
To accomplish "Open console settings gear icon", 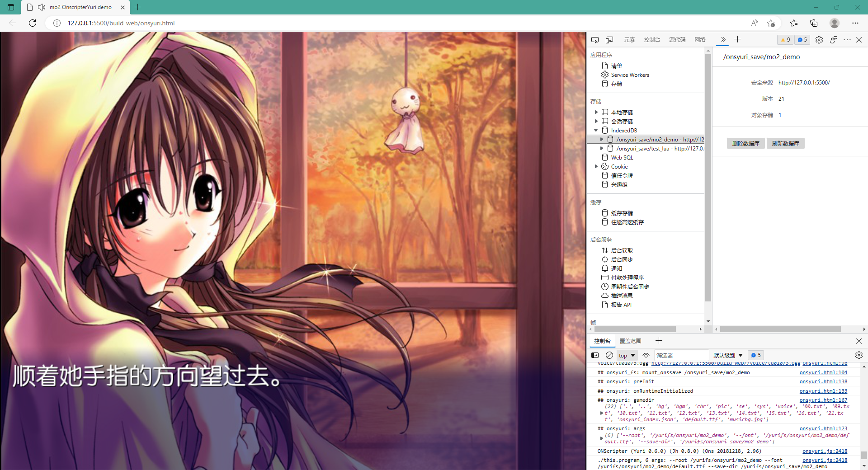I will click(x=859, y=355).
